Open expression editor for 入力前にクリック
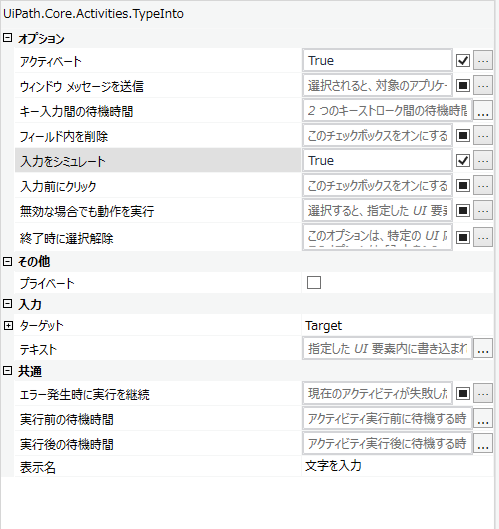499x529 pixels. [483, 186]
